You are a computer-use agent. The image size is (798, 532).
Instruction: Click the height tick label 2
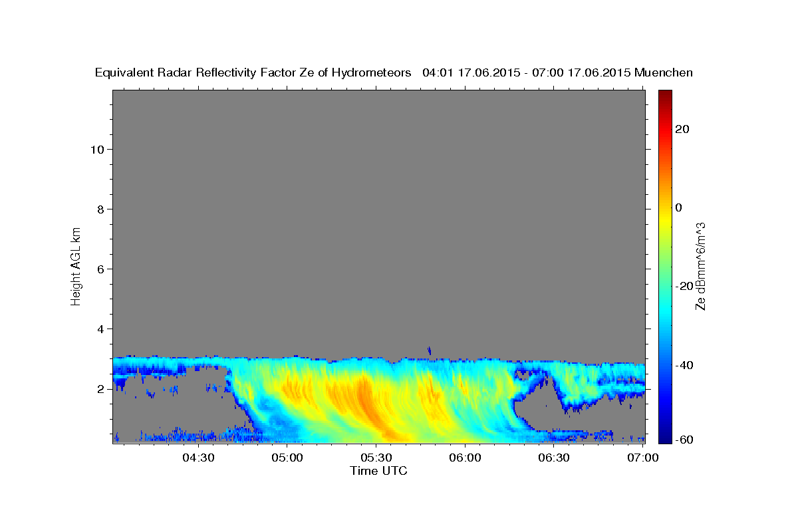tap(101, 389)
